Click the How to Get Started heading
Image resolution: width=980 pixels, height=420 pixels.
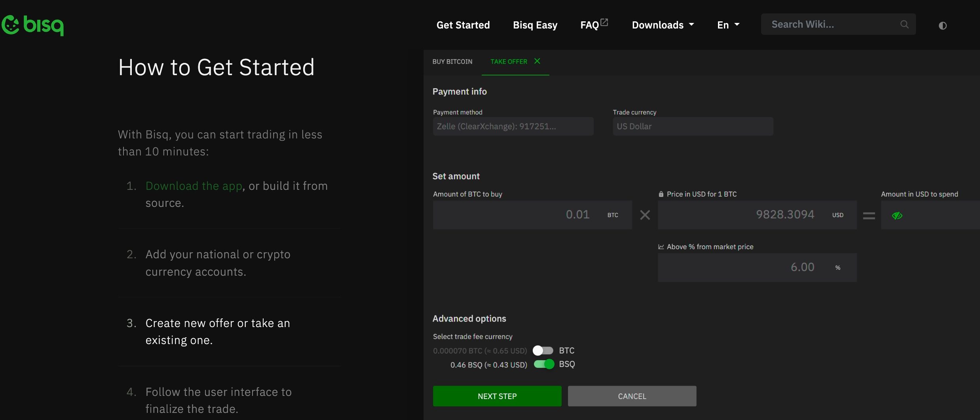(x=217, y=67)
